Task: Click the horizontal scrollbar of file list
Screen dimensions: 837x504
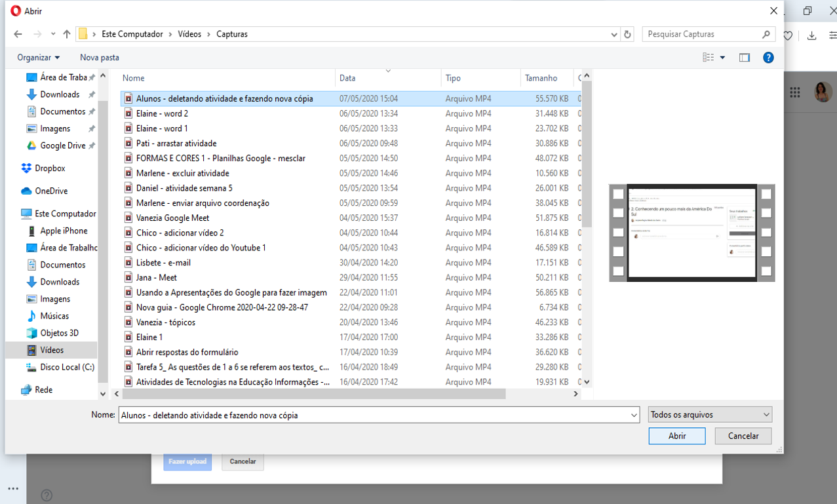Action: [314, 394]
